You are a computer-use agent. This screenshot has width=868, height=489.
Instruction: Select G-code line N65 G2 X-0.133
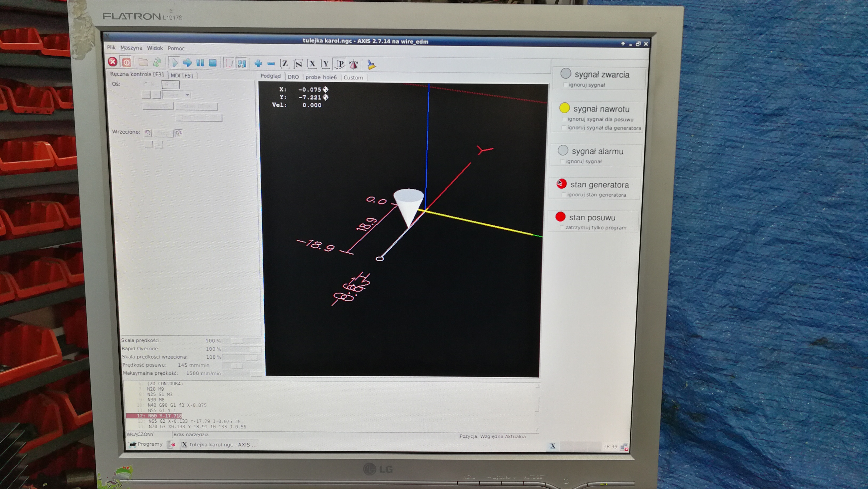point(195,421)
